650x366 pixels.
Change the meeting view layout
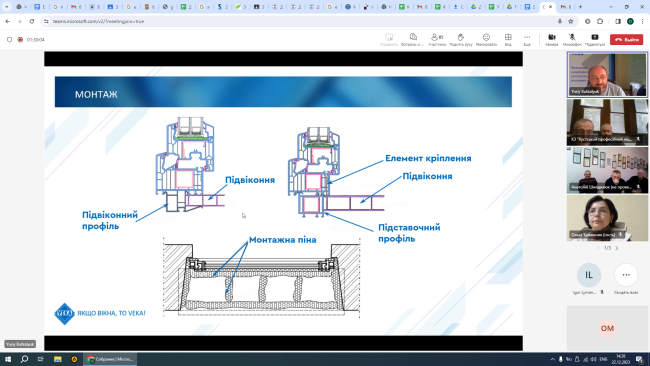(508, 39)
